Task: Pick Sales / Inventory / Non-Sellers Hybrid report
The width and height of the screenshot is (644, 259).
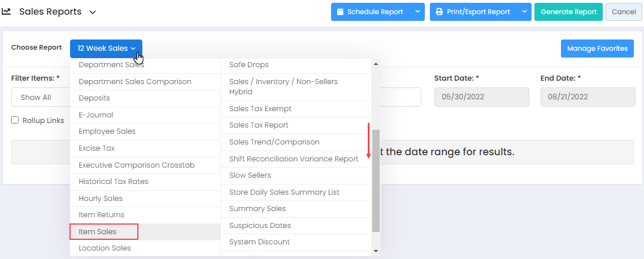Action: pos(295,87)
